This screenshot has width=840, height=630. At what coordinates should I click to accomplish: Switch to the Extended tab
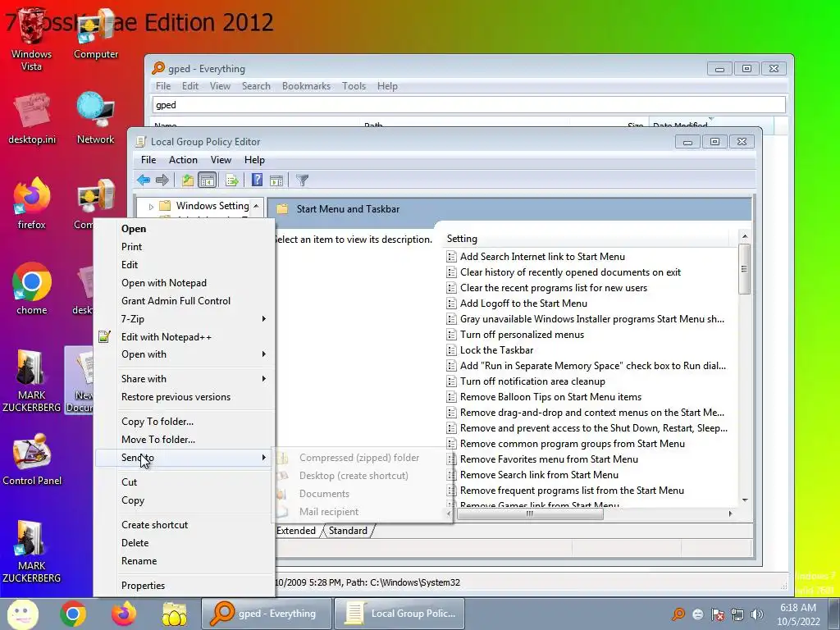pos(296,531)
